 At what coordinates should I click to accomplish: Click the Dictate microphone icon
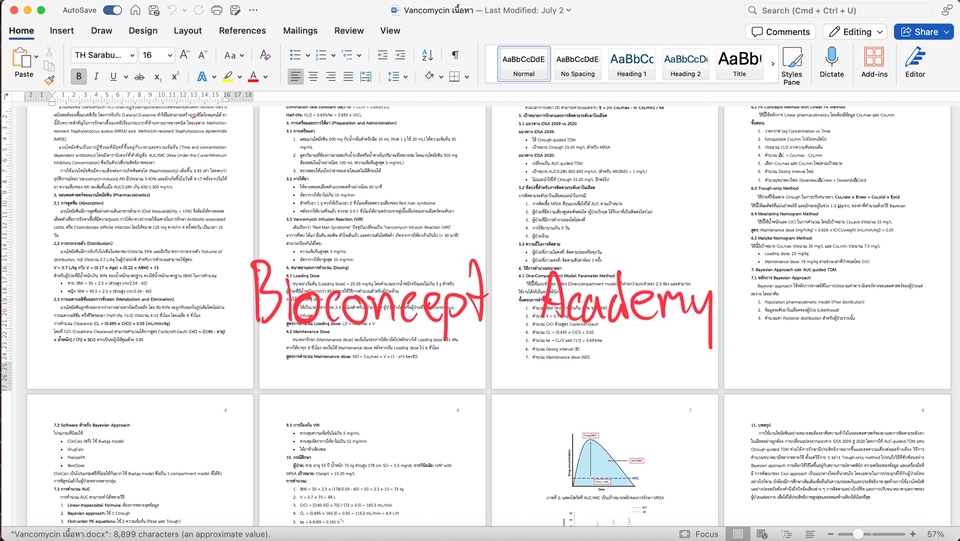click(x=831, y=60)
